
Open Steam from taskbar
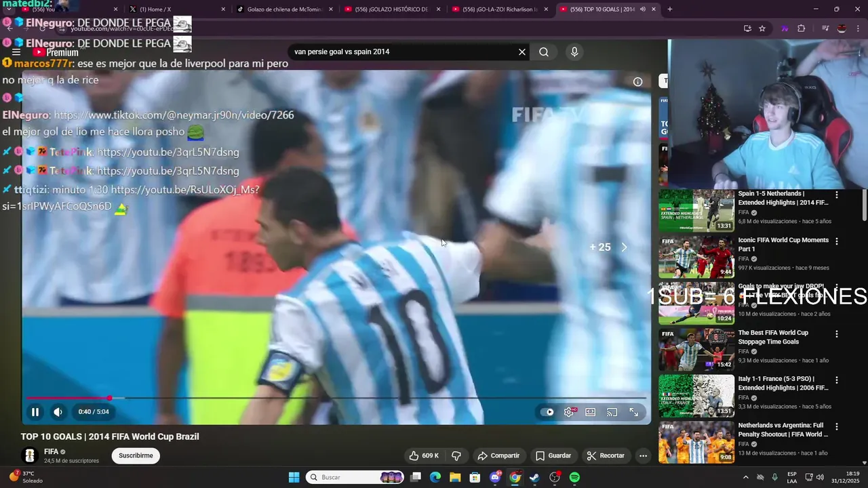534,477
